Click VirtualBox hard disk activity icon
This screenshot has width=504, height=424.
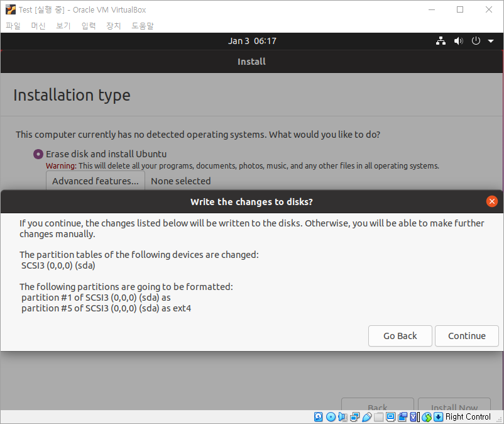pyautogui.click(x=319, y=416)
